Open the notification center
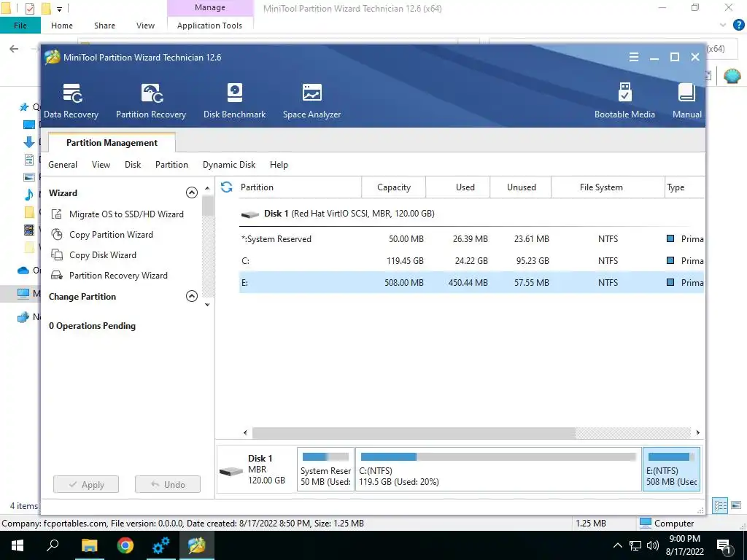This screenshot has height=560, width=747. coord(724,545)
